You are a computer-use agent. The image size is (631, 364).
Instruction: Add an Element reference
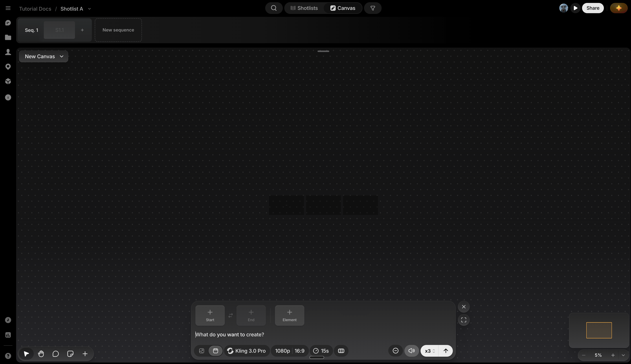coord(290,315)
